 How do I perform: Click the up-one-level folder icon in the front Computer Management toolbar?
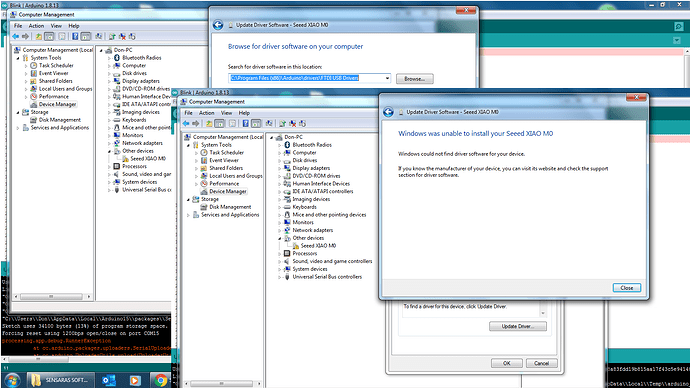[209, 124]
